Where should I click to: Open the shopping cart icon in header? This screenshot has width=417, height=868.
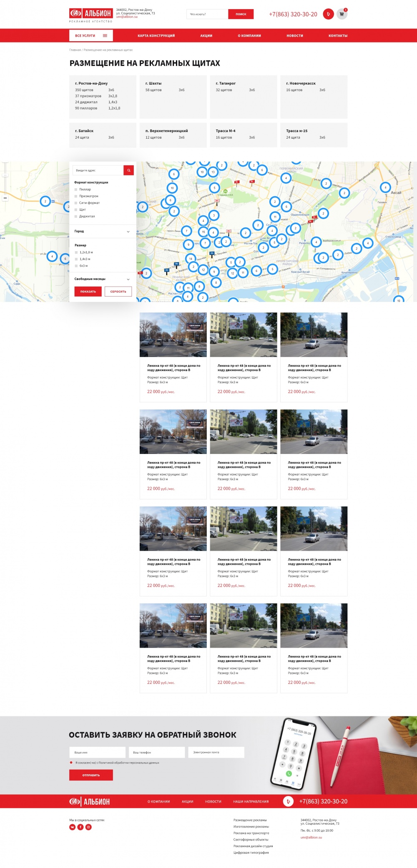click(342, 14)
